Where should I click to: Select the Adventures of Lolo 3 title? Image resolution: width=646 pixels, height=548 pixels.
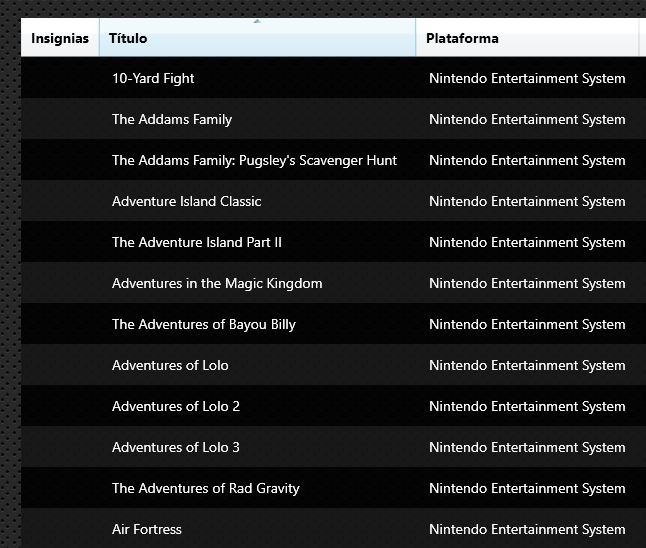click(x=176, y=447)
